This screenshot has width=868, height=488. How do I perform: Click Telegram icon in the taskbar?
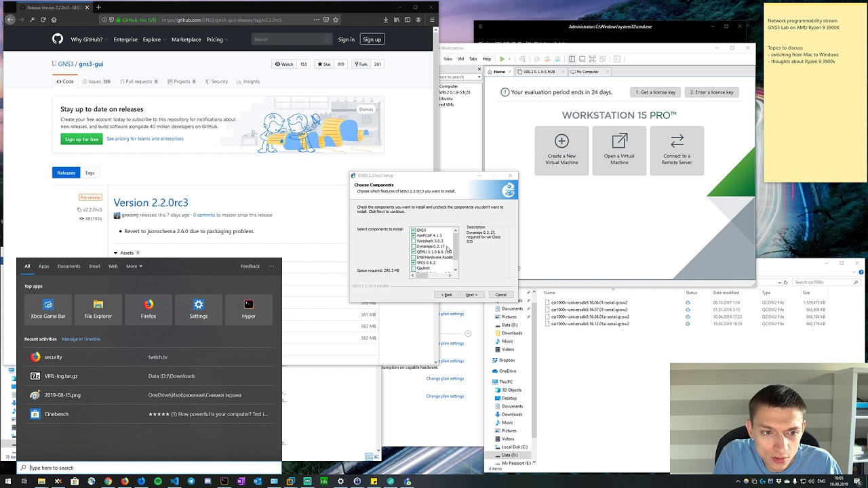[x=191, y=481]
